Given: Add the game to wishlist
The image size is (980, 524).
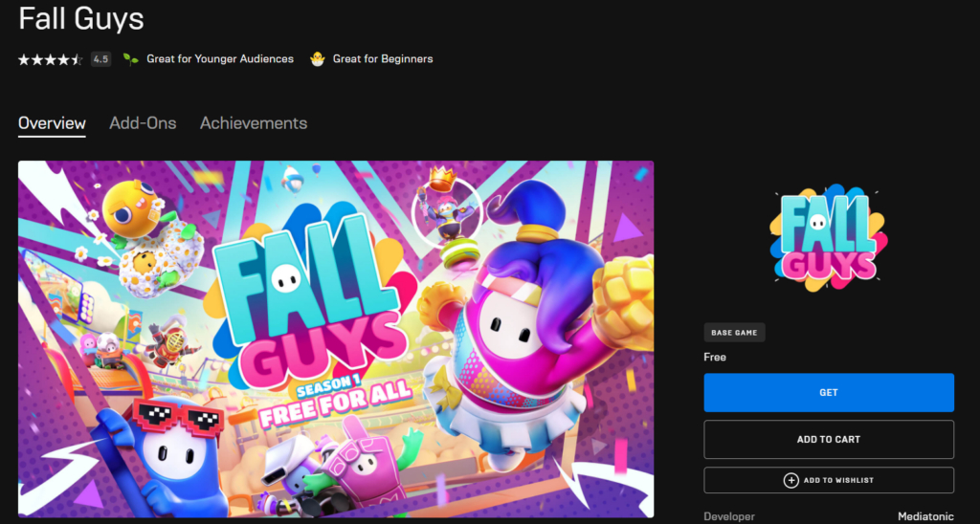Looking at the screenshot, I should click(x=829, y=480).
